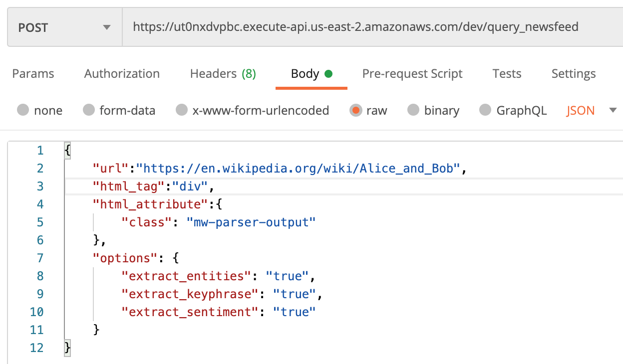623x364 pixels.
Task: Click line number 7 in the editor
Action: [40, 258]
